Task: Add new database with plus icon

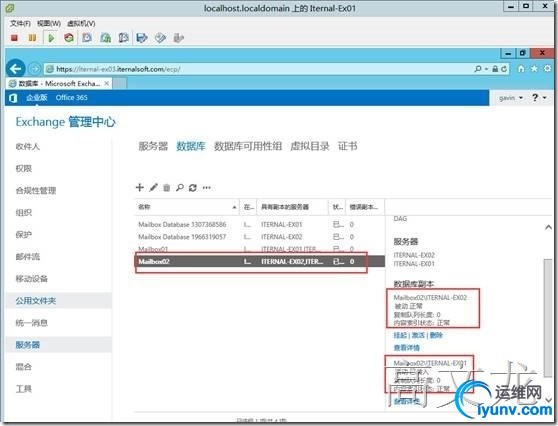Action: [x=140, y=188]
